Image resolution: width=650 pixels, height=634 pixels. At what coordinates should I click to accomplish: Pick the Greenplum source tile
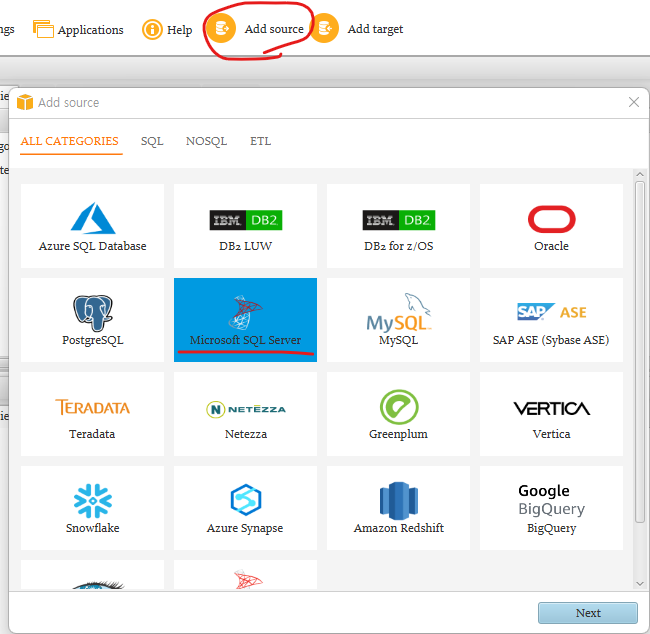[x=398, y=414]
